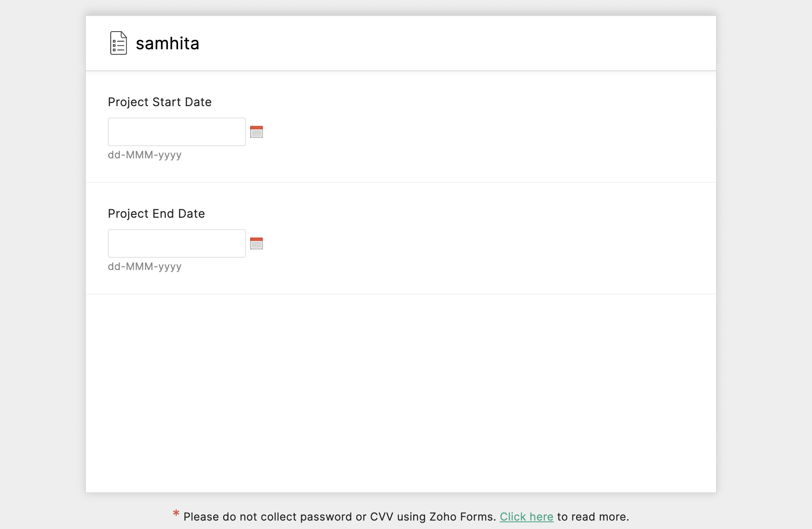Click the Project Start Date label
The width and height of the screenshot is (812, 529).
click(160, 102)
